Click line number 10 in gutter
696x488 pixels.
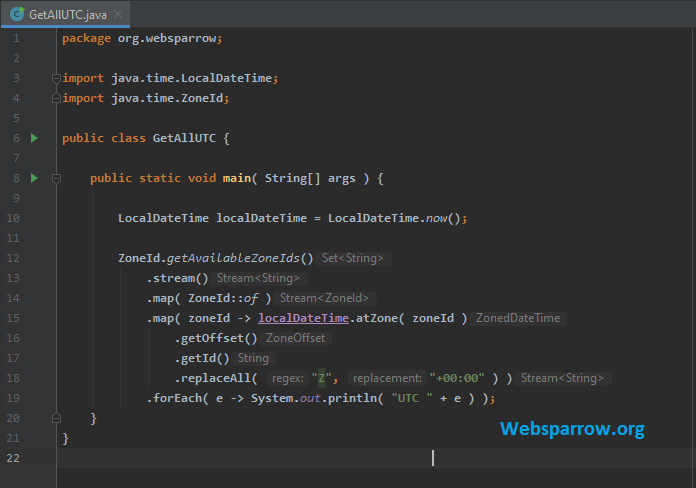click(x=13, y=218)
